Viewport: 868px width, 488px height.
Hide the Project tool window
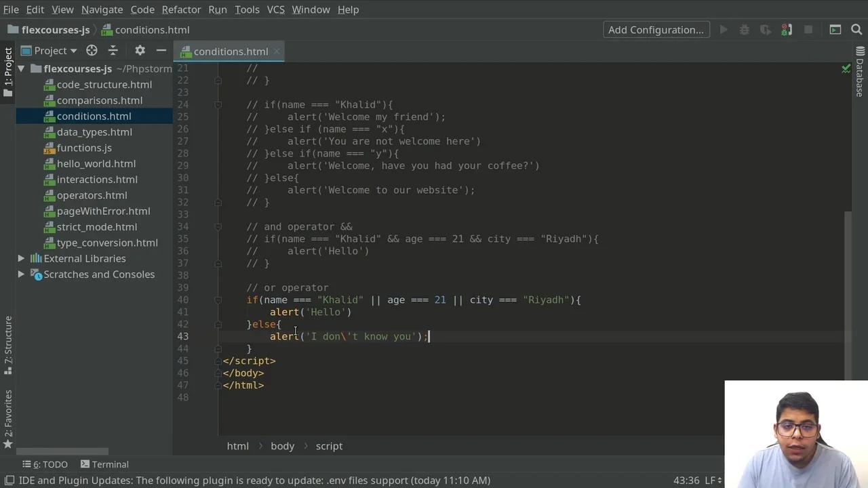(x=161, y=51)
